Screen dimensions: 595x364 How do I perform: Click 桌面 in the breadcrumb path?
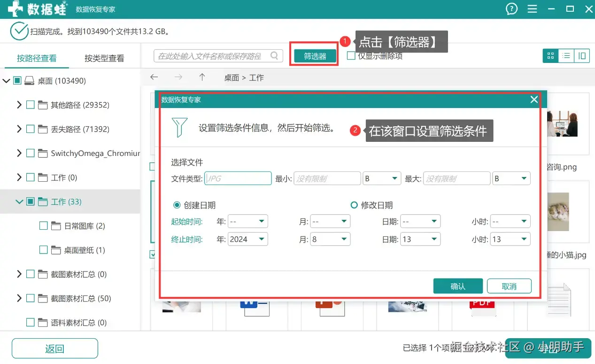232,77
